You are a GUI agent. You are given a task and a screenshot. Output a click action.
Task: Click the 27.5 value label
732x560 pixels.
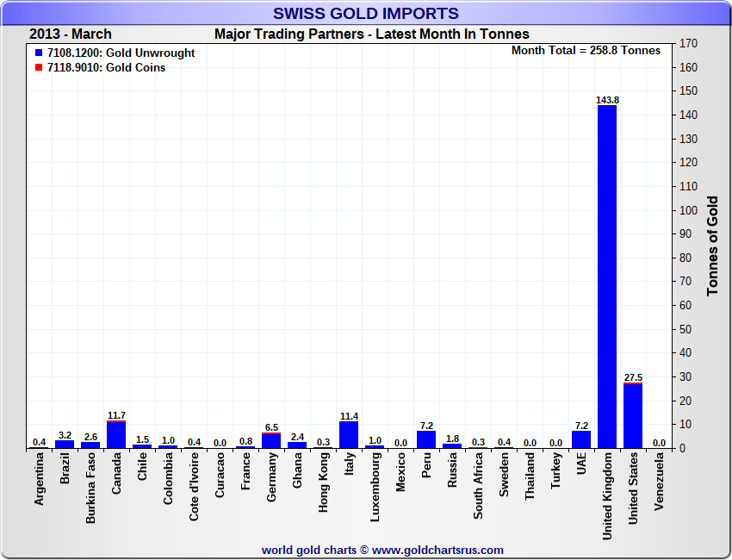[x=633, y=377]
